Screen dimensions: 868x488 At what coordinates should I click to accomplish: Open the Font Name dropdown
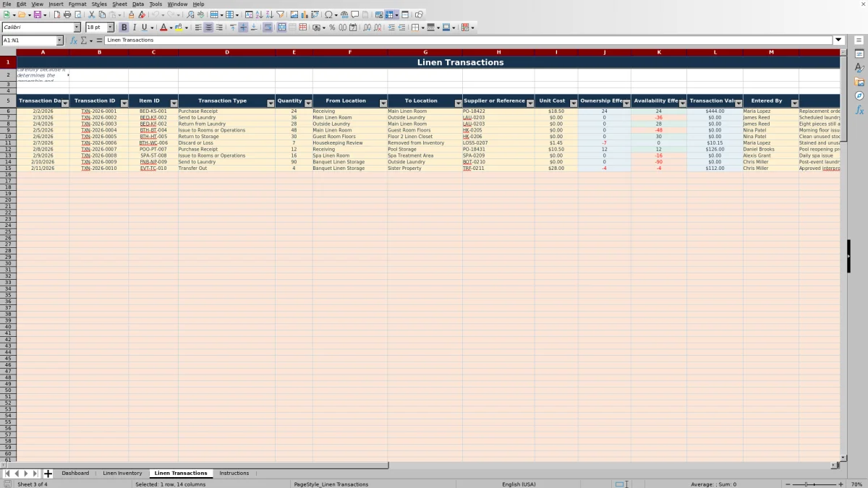(x=77, y=27)
